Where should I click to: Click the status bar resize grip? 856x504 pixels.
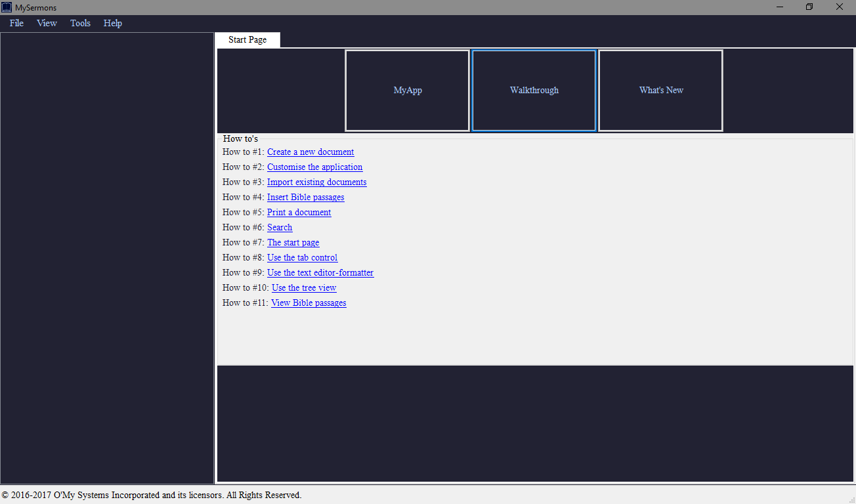click(851, 499)
